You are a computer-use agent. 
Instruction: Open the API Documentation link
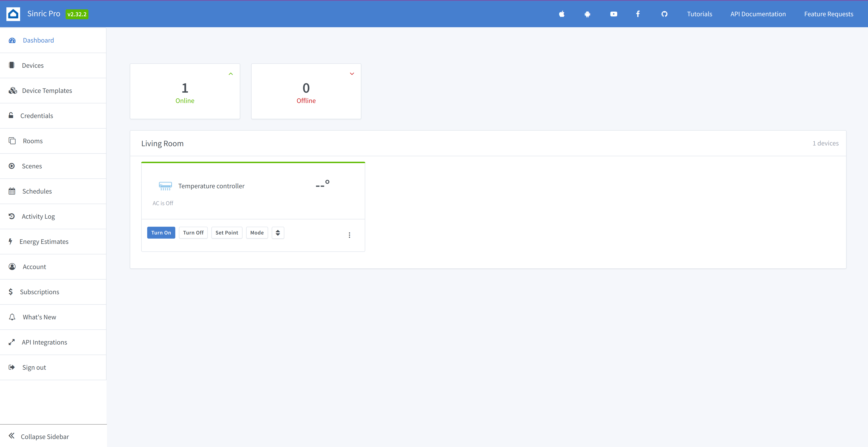758,14
